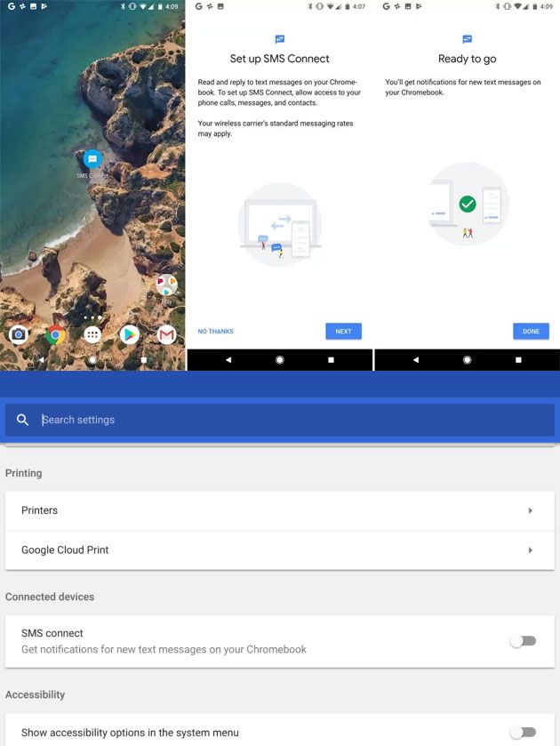Launch Google Play Store from dock
The image size is (560, 746).
pos(130,334)
